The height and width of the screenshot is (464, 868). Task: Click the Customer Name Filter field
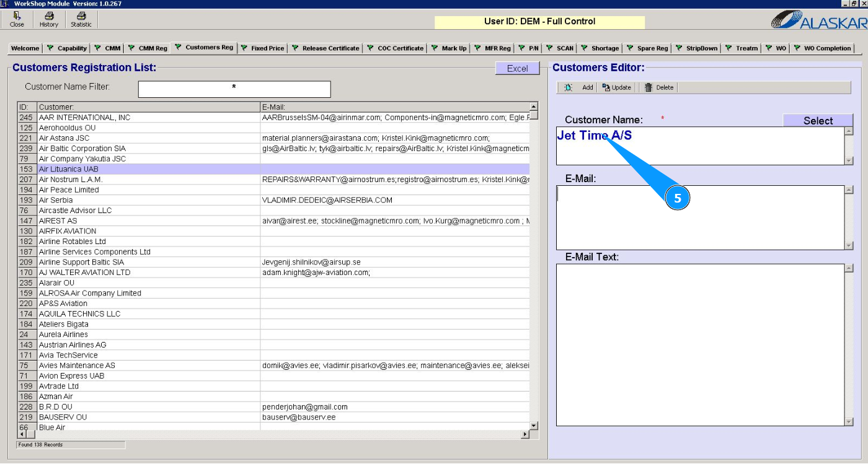click(x=234, y=89)
